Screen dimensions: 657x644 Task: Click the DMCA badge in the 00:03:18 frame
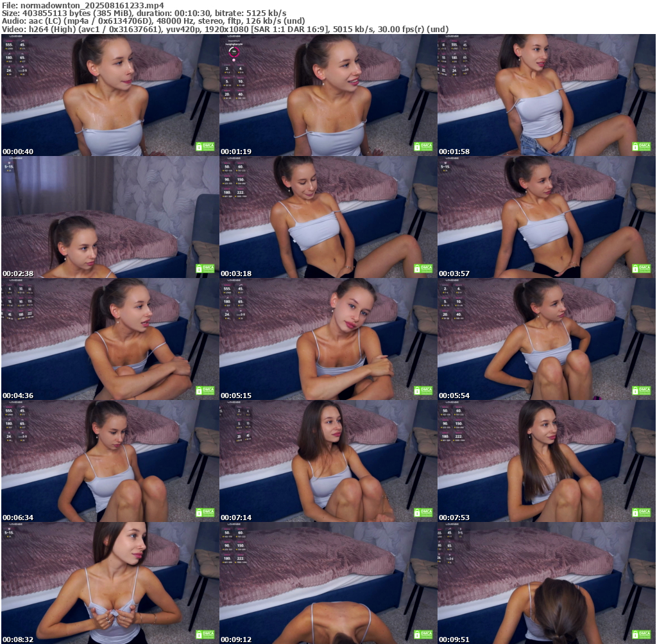coord(423,268)
